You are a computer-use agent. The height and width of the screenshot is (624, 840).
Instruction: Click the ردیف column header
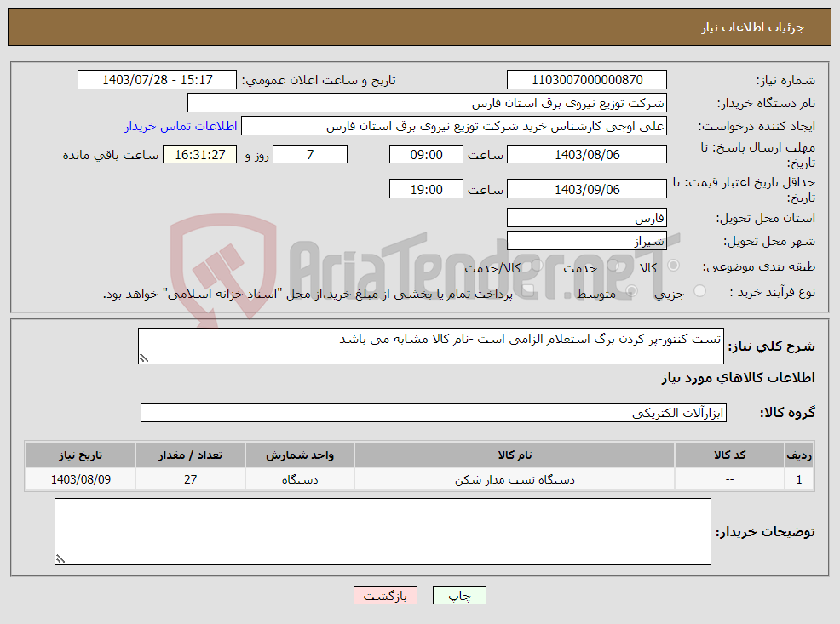point(799,455)
